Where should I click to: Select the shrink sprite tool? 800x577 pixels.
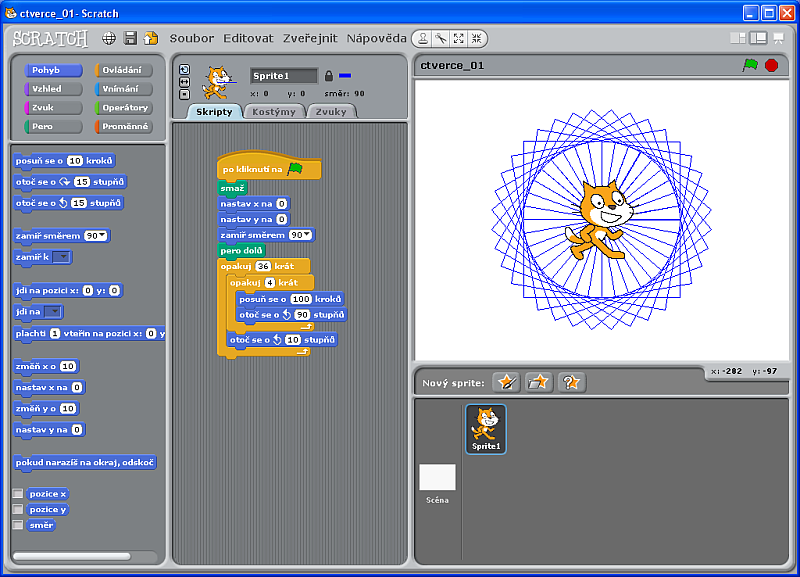tap(477, 38)
